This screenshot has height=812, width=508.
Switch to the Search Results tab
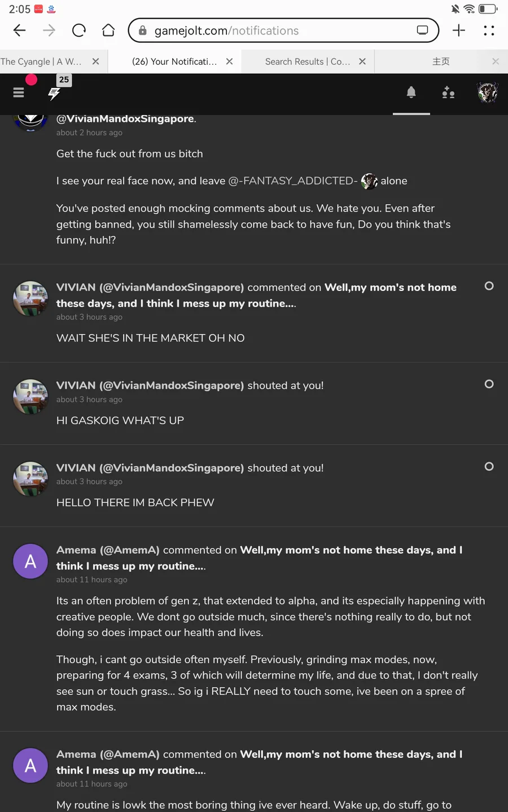coord(307,61)
